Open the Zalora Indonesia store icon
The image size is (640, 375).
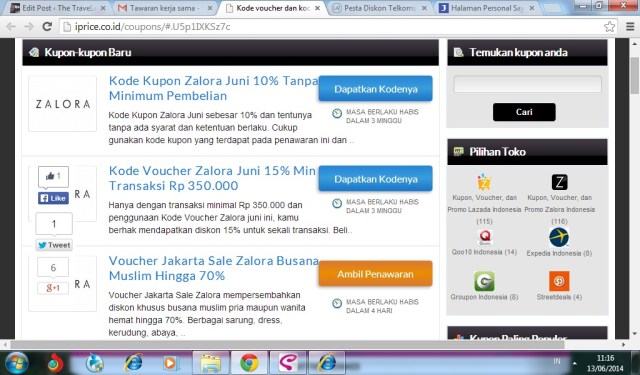point(559,182)
